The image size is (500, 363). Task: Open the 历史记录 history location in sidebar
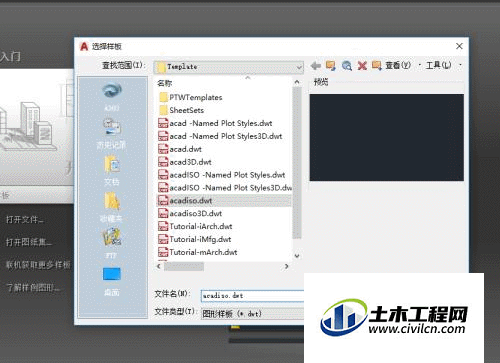[x=111, y=133]
